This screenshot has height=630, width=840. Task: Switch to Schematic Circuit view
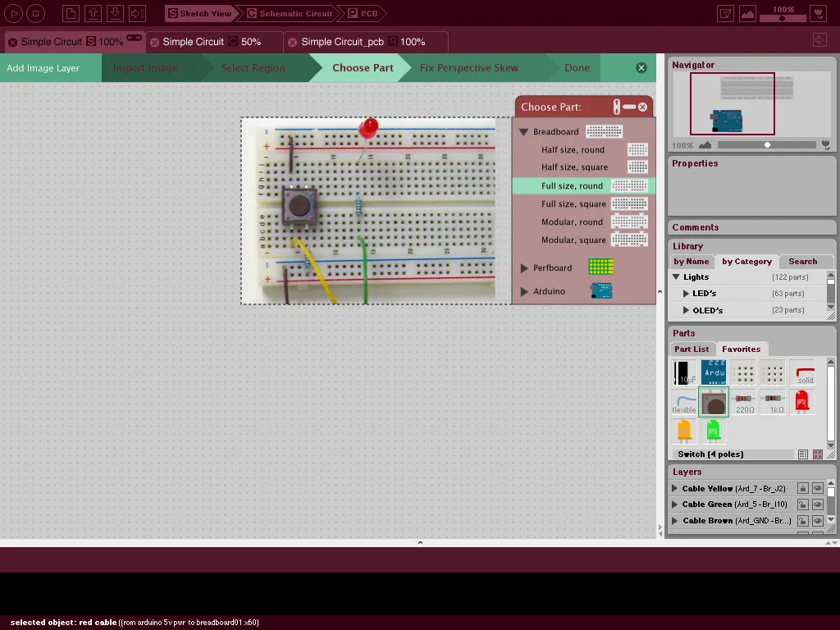click(290, 13)
